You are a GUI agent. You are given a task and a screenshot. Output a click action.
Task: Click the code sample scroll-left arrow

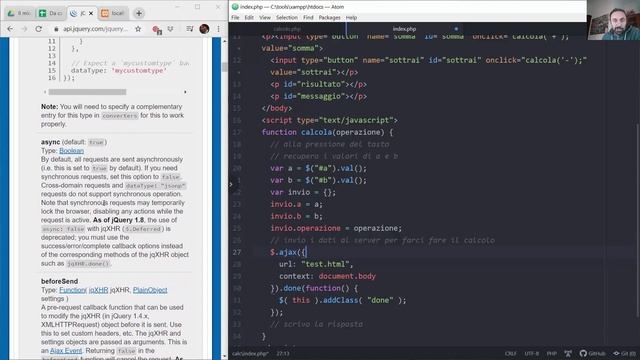pos(45,92)
